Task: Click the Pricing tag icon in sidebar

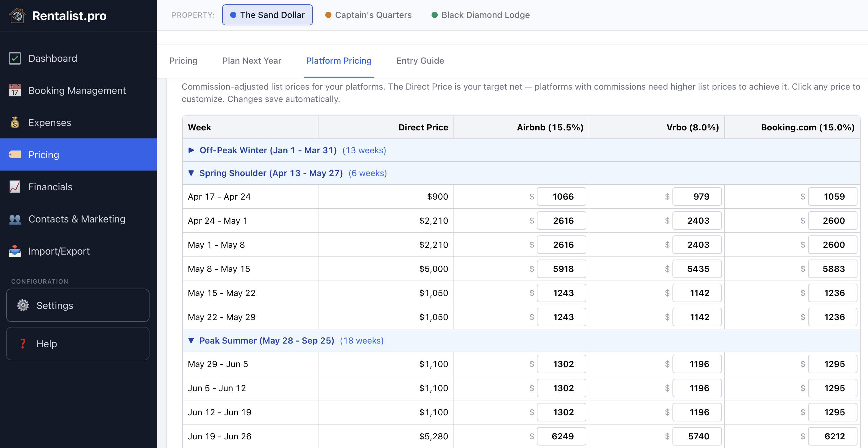Action: 15,154
